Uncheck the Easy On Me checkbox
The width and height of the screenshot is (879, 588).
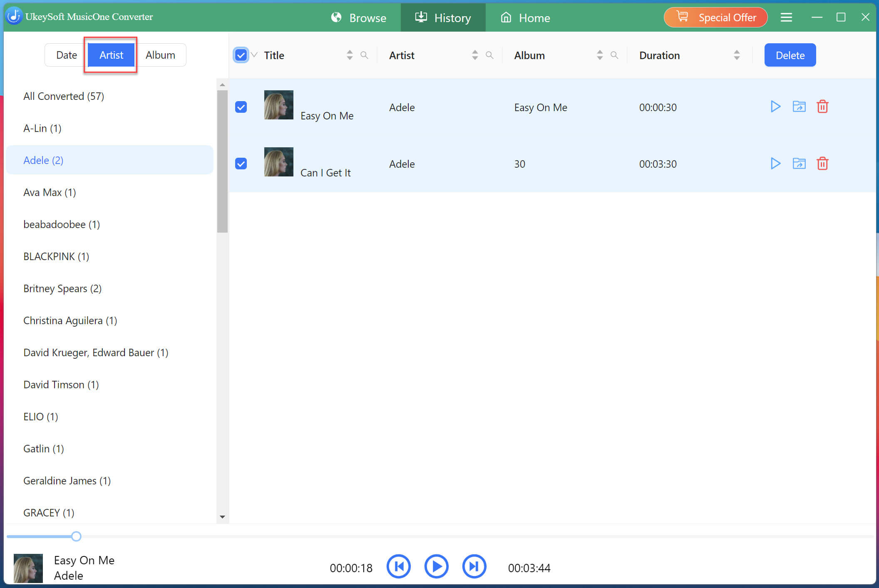click(241, 107)
